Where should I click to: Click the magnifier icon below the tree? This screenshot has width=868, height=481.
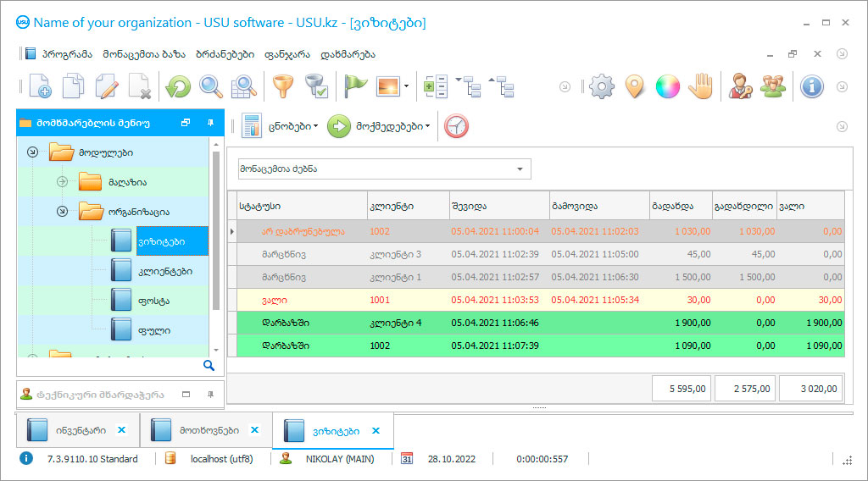(x=209, y=366)
